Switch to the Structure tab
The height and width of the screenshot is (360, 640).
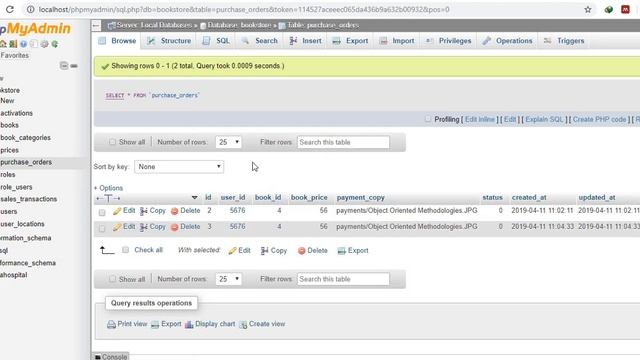tap(169, 41)
